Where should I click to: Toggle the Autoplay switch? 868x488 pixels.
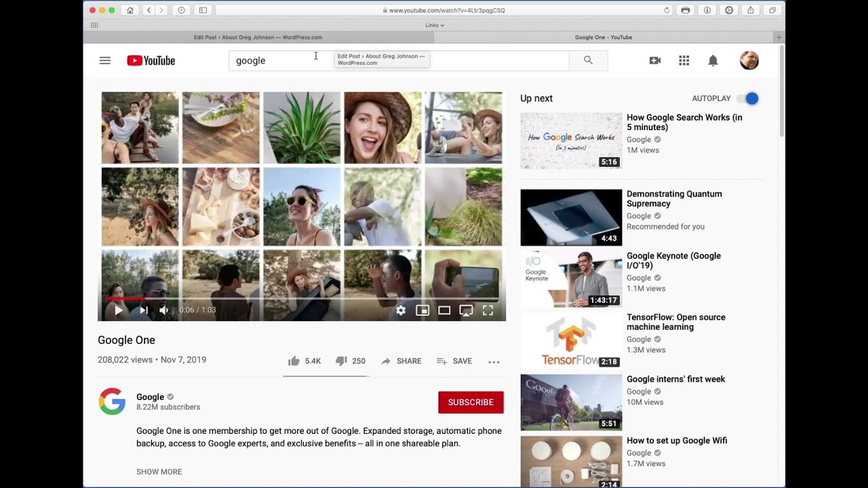748,98
